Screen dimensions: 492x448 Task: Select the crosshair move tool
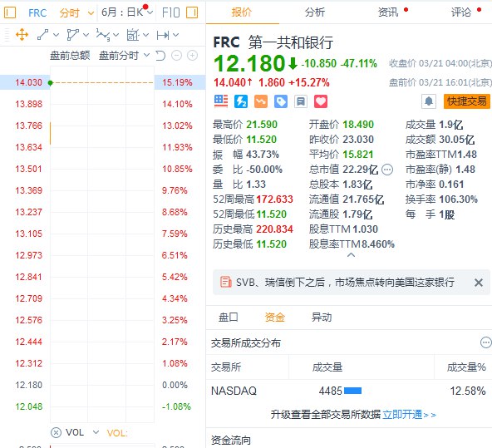pyautogui.click(x=22, y=35)
